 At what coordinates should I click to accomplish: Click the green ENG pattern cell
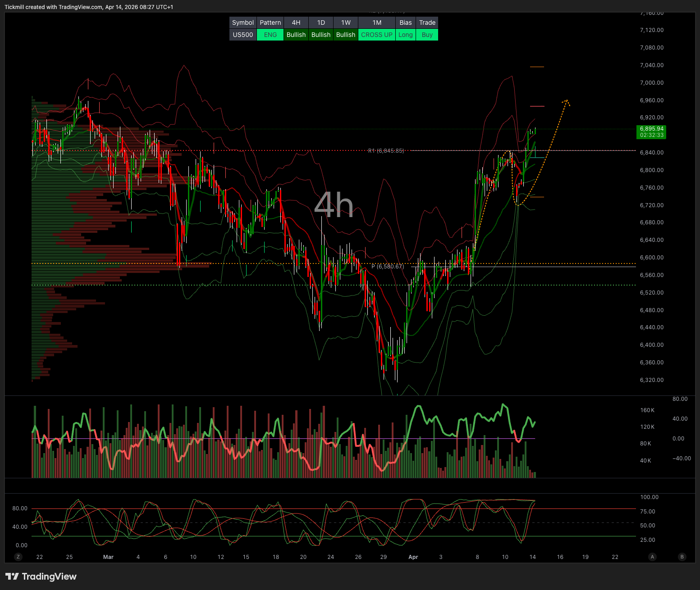(x=270, y=35)
